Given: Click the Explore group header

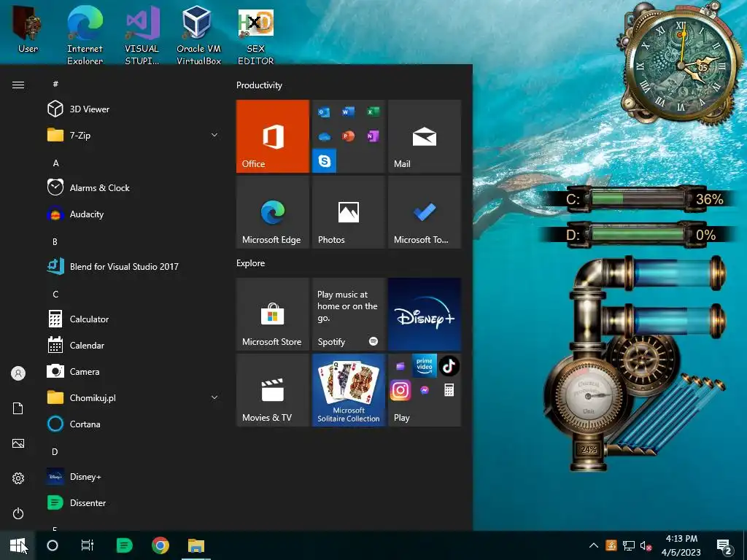Looking at the screenshot, I should (251, 262).
